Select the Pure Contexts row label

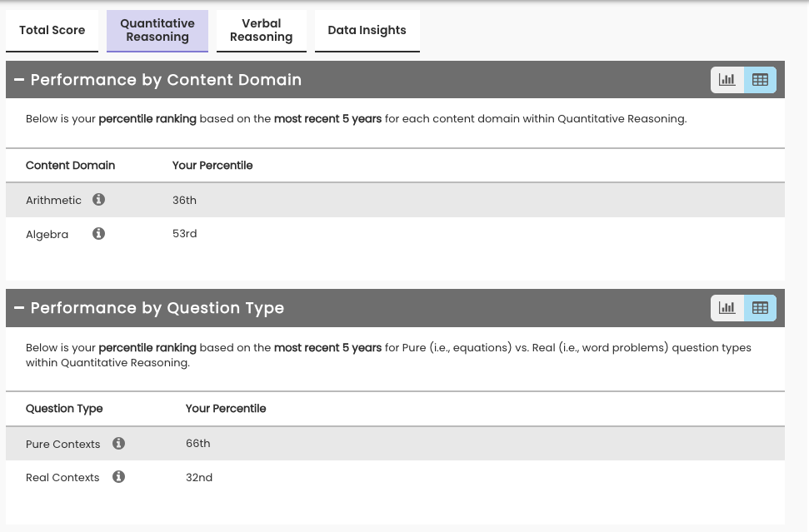(62, 445)
